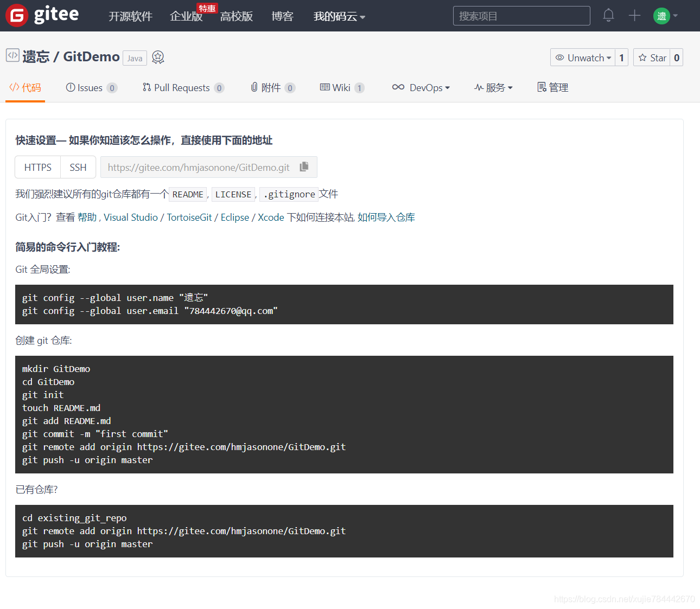Click the recommended badge icon next to Java
The height and width of the screenshot is (609, 700).
click(x=158, y=57)
